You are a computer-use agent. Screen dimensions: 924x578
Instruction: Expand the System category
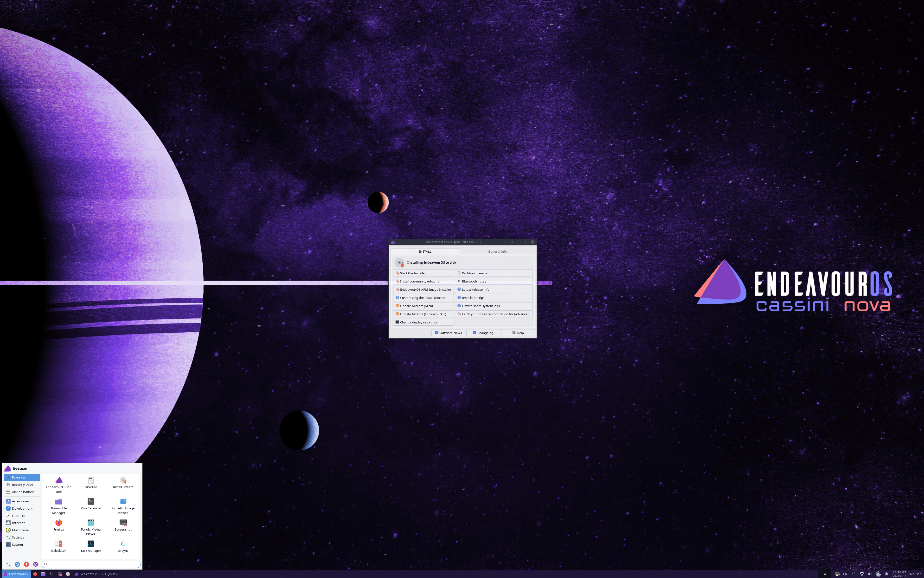point(22,545)
